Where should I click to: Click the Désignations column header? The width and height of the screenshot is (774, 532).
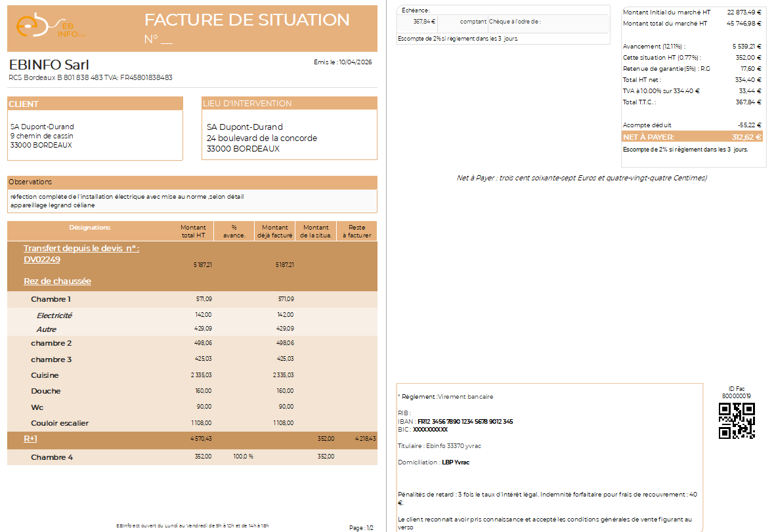[x=90, y=228]
